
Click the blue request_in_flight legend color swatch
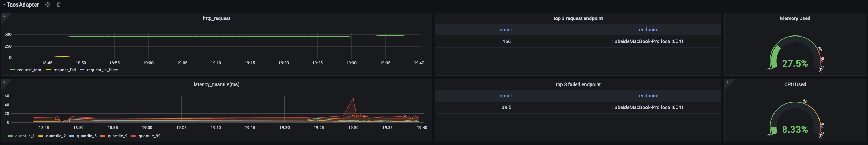point(82,70)
